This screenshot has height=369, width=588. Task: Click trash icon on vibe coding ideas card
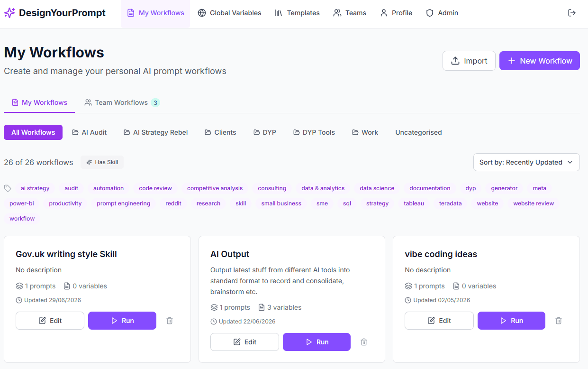(x=559, y=321)
